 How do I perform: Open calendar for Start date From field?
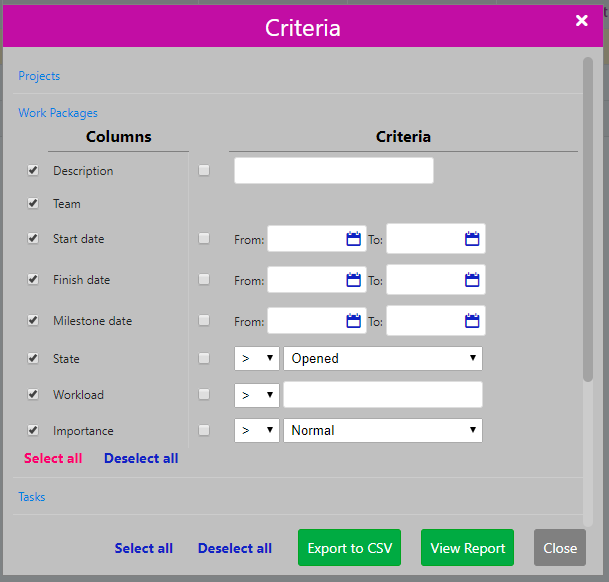[x=353, y=239]
